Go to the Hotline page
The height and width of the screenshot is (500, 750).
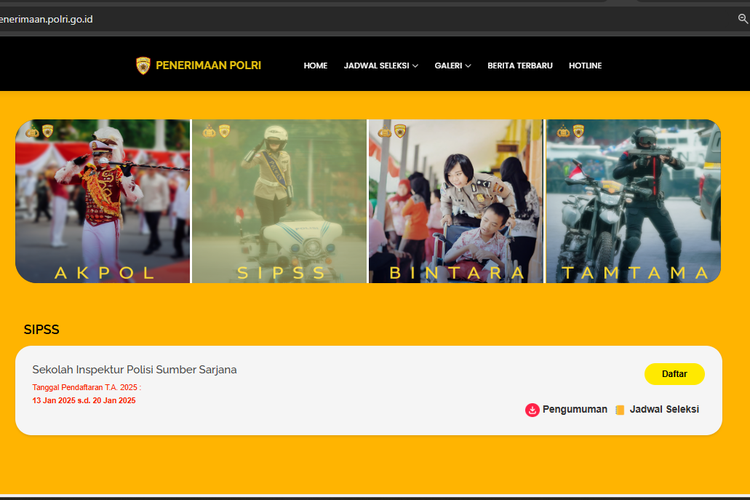coord(585,66)
